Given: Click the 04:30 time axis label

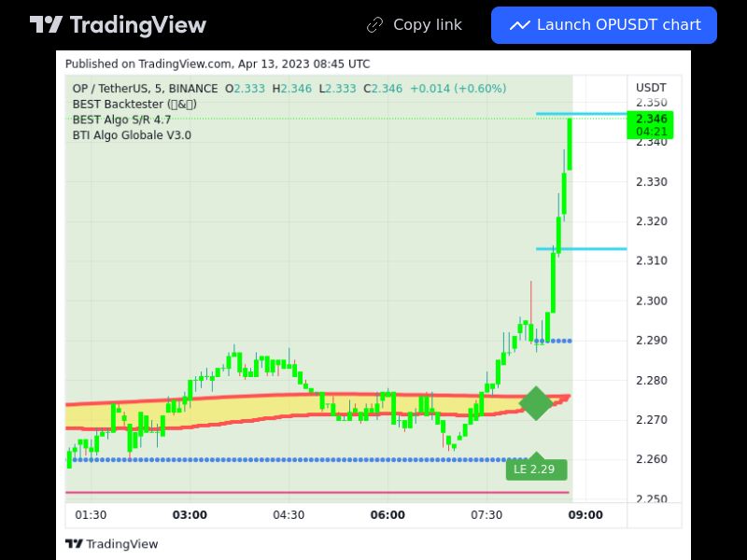Looking at the screenshot, I should coord(289,515).
